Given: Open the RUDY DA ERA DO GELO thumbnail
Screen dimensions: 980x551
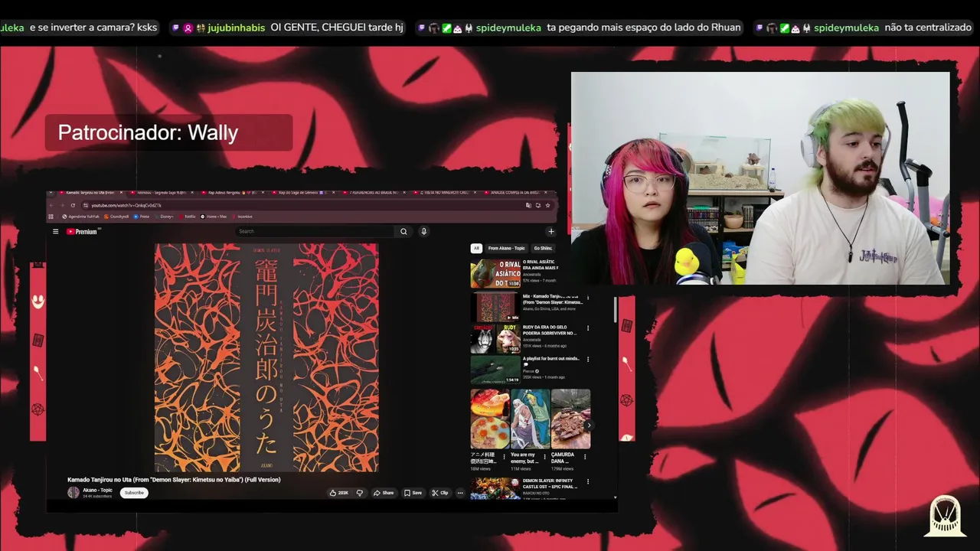Looking at the screenshot, I should click(x=495, y=339).
